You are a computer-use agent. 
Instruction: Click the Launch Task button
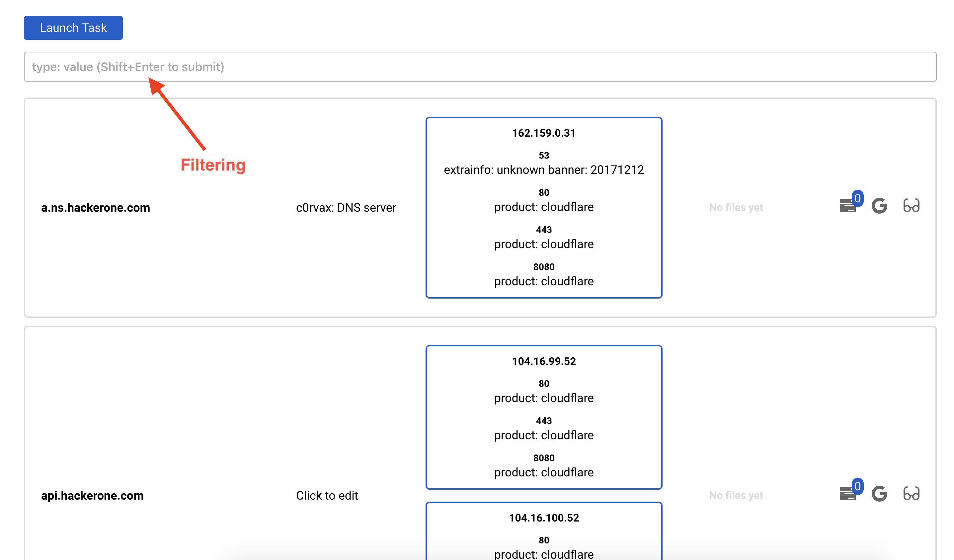coord(73,28)
